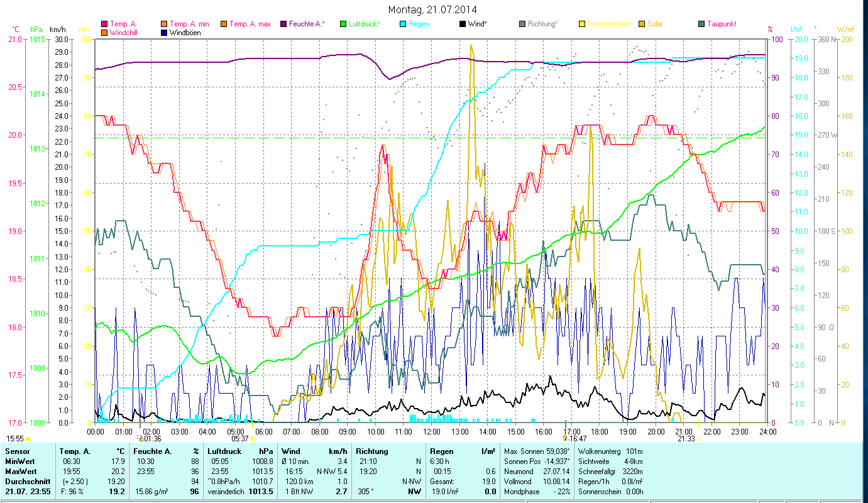The image size is (868, 503).
Task: Click the yellow Sonnenschein legend swatch
Action: point(582,25)
